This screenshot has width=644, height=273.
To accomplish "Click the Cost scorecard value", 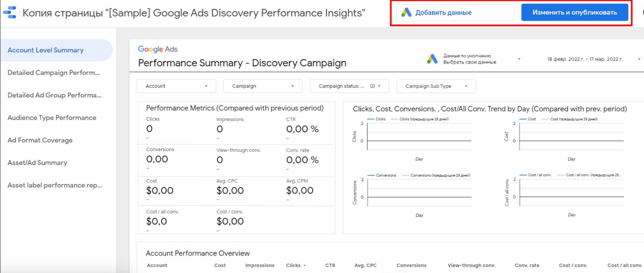I will 160,190.
